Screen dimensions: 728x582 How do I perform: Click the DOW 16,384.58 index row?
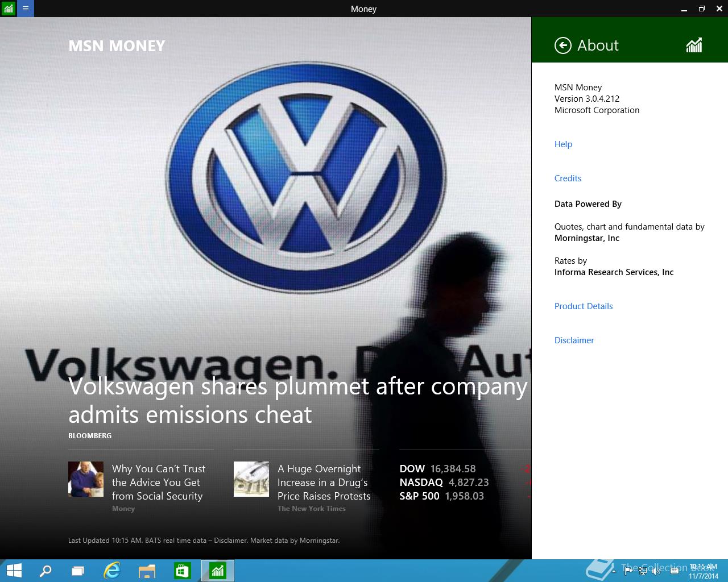pyautogui.click(x=438, y=469)
